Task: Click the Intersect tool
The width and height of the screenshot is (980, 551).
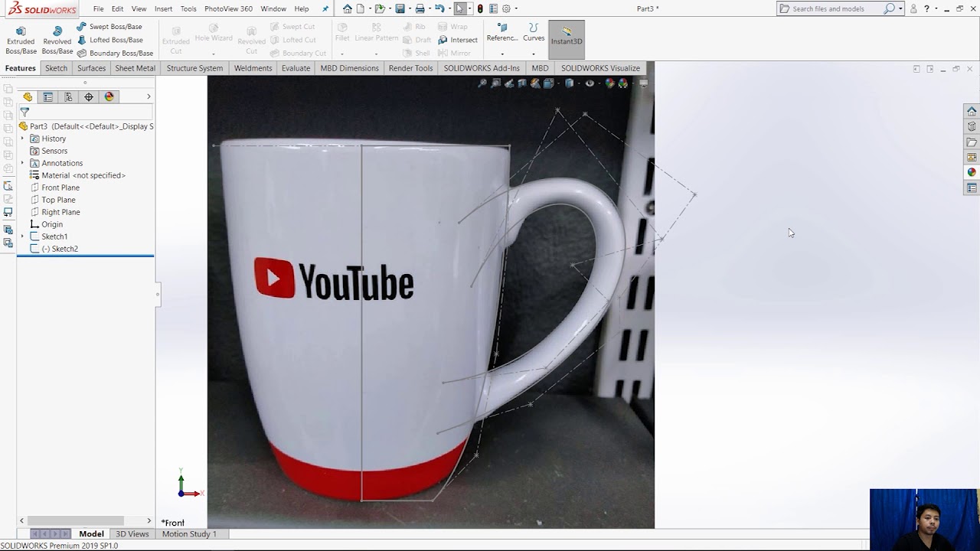Action: coord(458,40)
